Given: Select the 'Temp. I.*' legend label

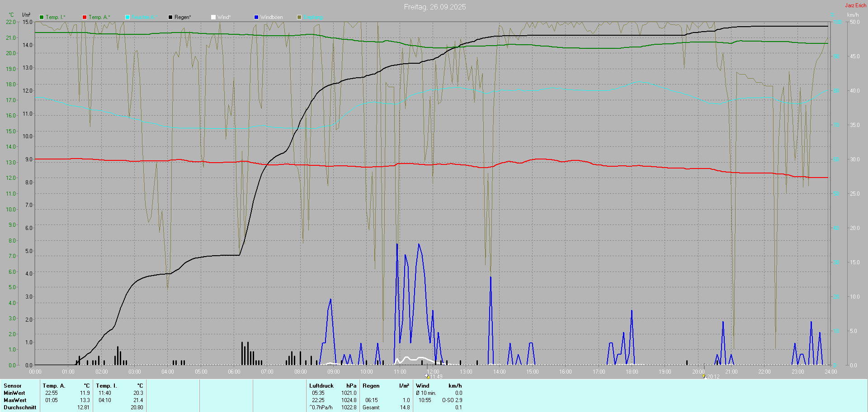Looking at the screenshot, I should pos(56,17).
